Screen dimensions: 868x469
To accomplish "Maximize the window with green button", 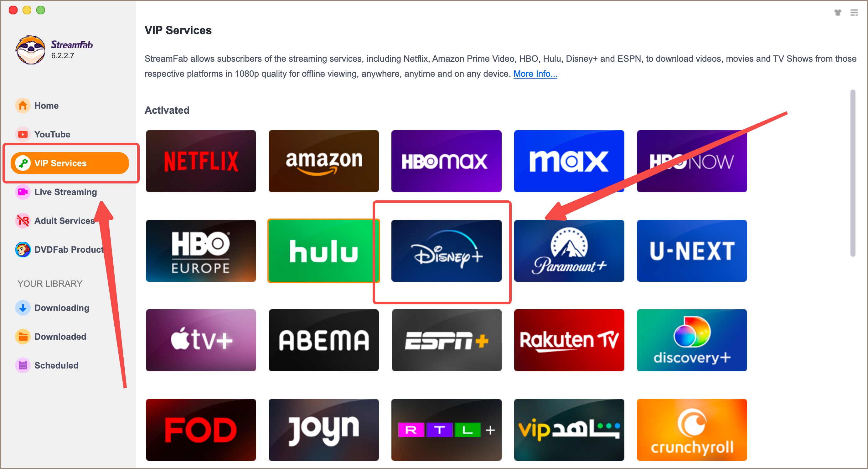I will point(40,10).
